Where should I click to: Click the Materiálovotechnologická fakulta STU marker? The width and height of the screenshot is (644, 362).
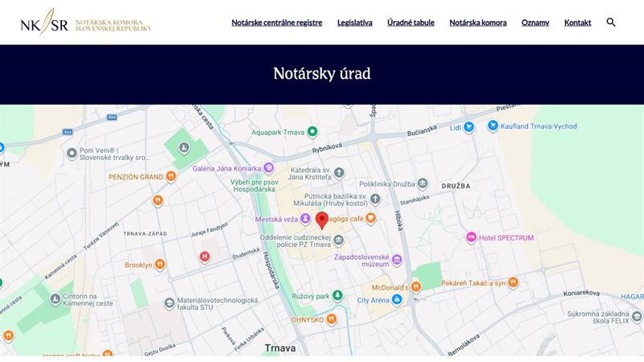pyautogui.click(x=169, y=303)
